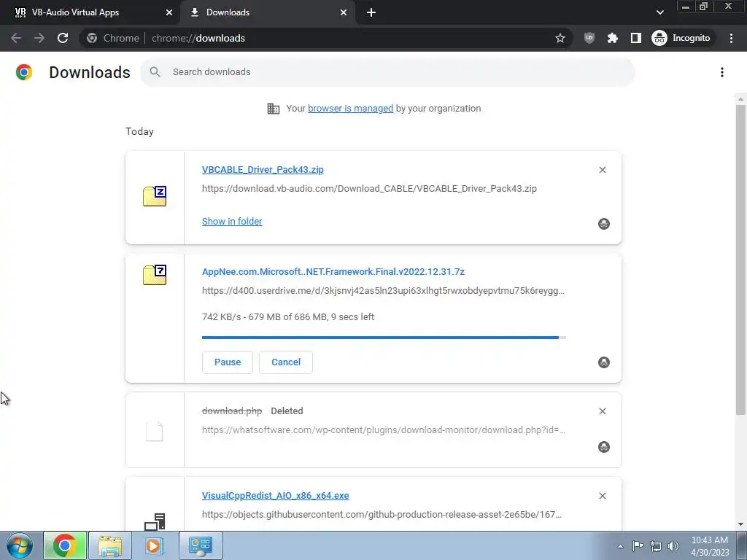
Task: Click incognito badge on VBCABLE card
Action: click(604, 224)
